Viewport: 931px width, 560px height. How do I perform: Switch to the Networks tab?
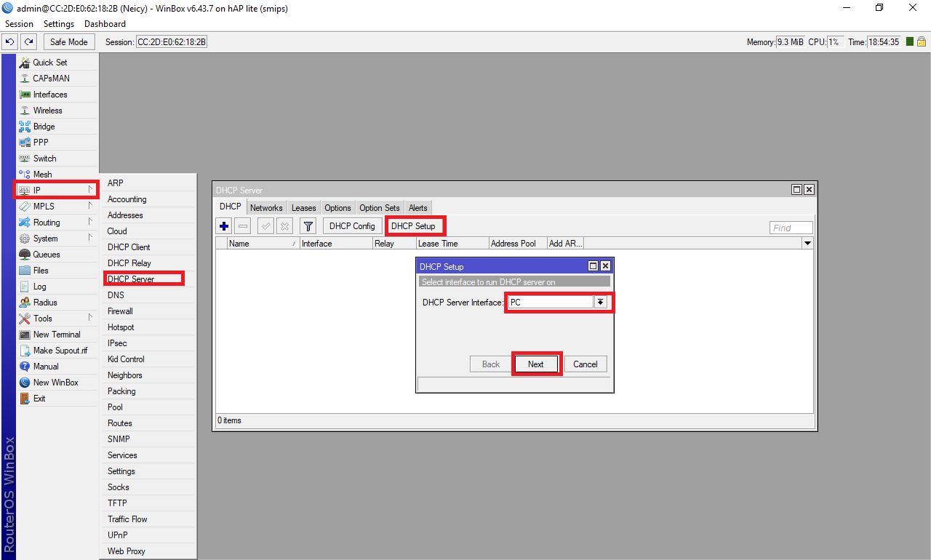pyautogui.click(x=266, y=208)
